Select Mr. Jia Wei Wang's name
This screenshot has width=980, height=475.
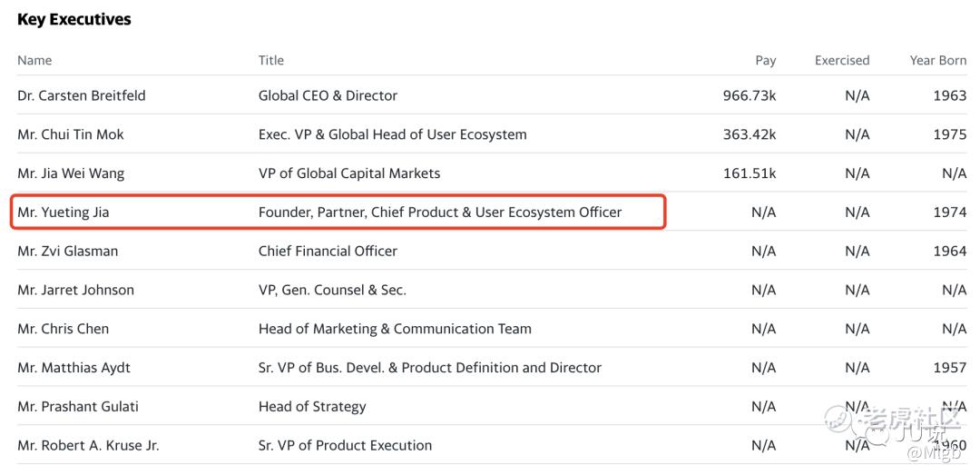coord(71,173)
